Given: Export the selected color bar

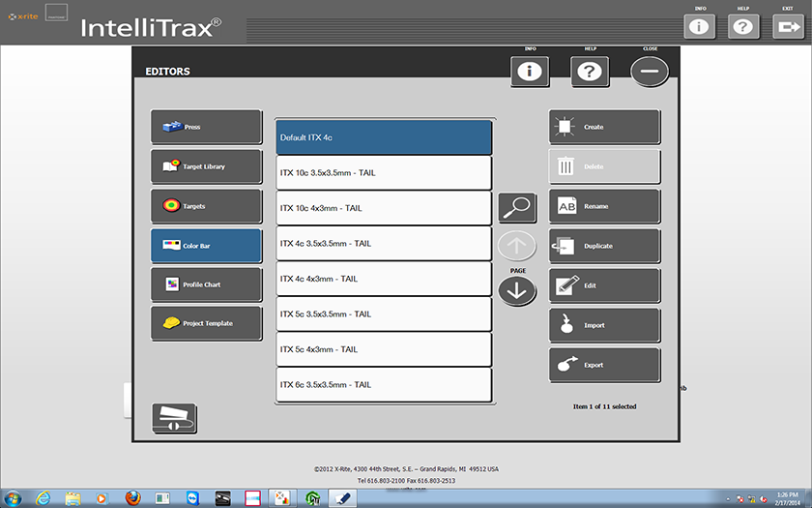Looking at the screenshot, I should 604,365.
